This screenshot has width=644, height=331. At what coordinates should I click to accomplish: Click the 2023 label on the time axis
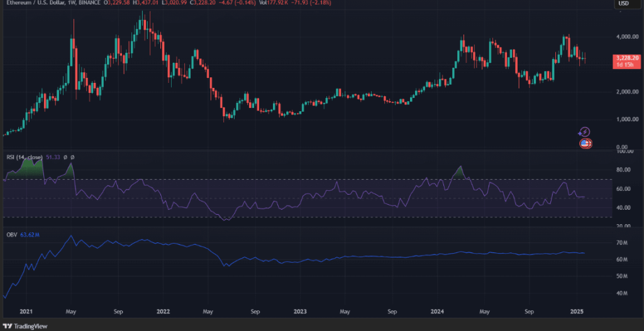(x=300, y=311)
